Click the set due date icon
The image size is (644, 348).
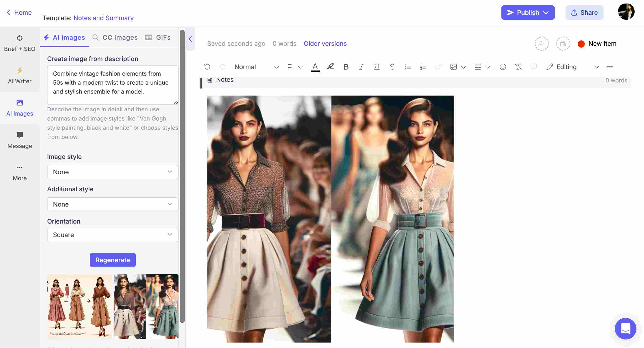[563, 44]
